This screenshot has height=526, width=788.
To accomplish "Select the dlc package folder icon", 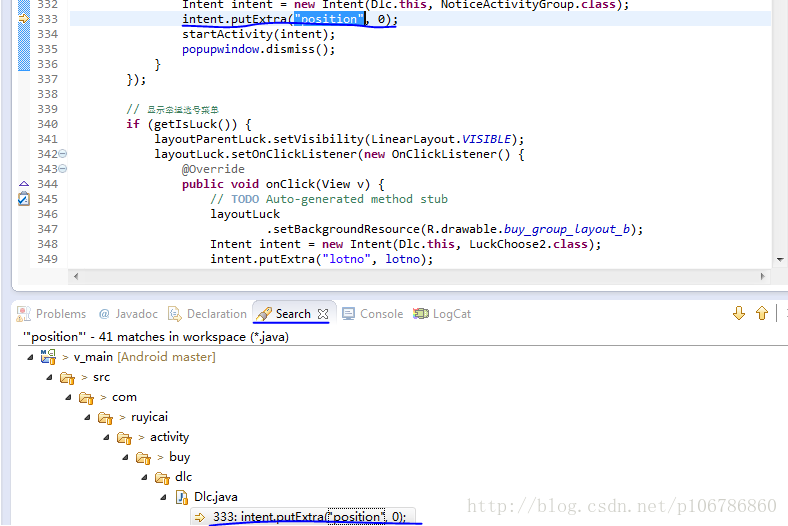I will click(162, 477).
